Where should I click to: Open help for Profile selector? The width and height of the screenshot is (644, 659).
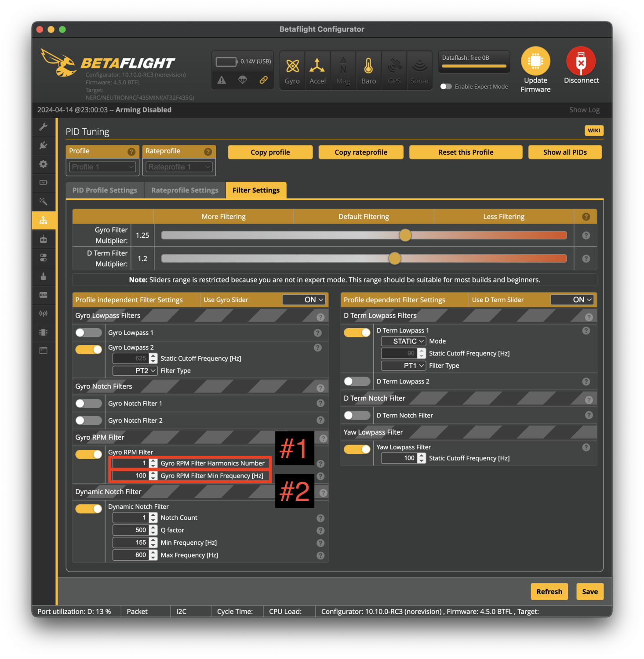(131, 152)
